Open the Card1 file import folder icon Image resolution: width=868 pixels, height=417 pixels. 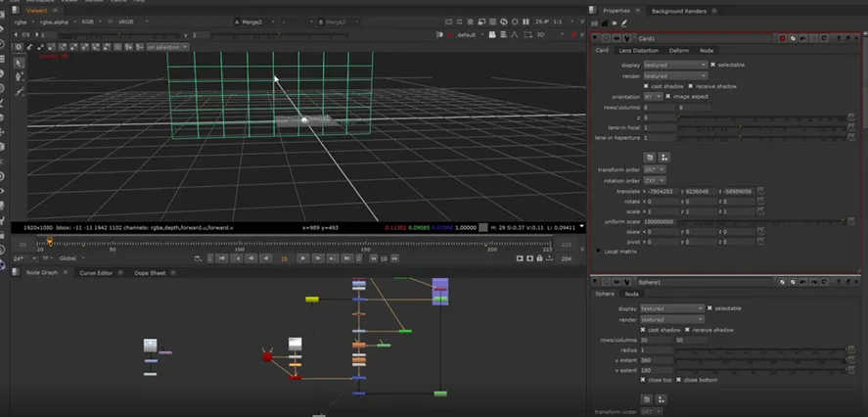coord(650,158)
